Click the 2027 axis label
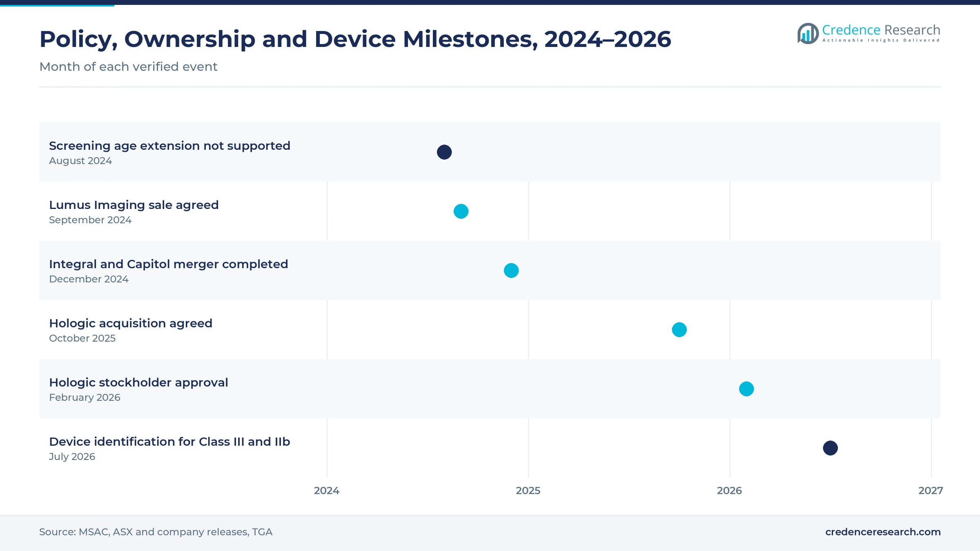Viewport: 980px width, 551px height. 931,491
